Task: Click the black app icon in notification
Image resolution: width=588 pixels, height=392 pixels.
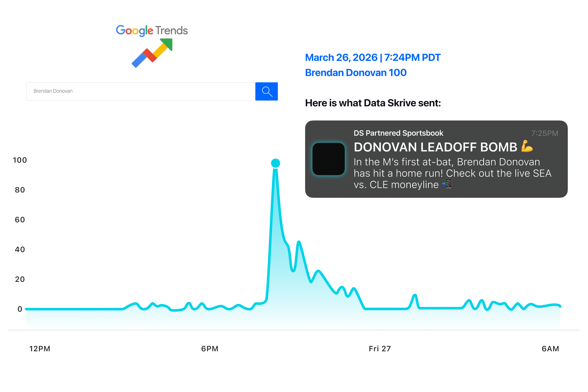Action: pos(328,159)
